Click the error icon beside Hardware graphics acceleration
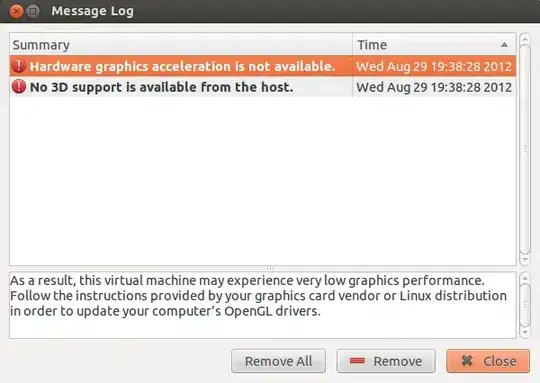Screen dimensions: 540x383 (x=19, y=66)
